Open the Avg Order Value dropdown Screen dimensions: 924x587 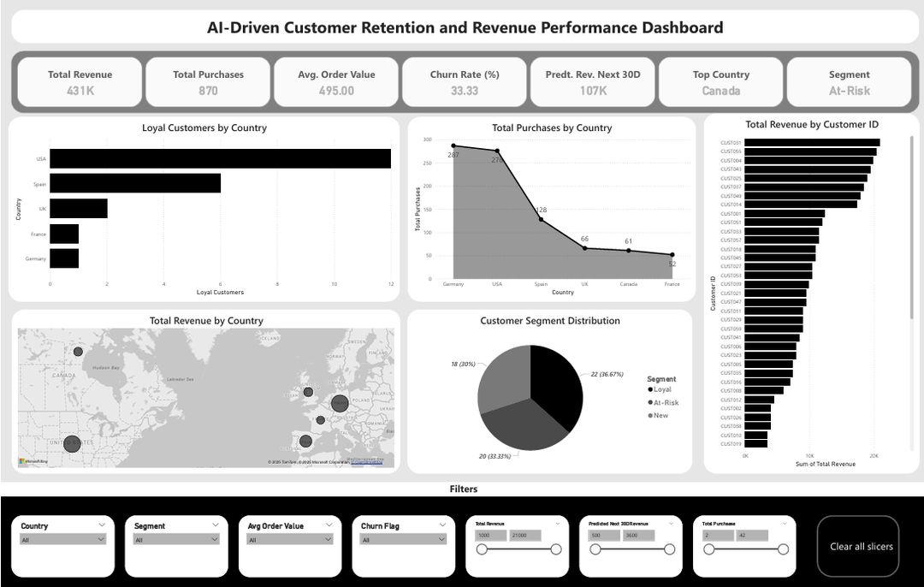pyautogui.click(x=290, y=539)
